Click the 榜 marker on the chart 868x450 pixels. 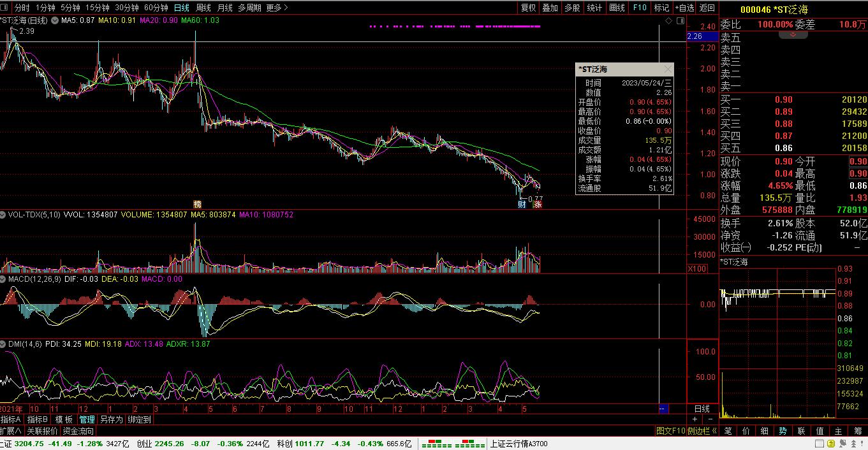point(197,204)
